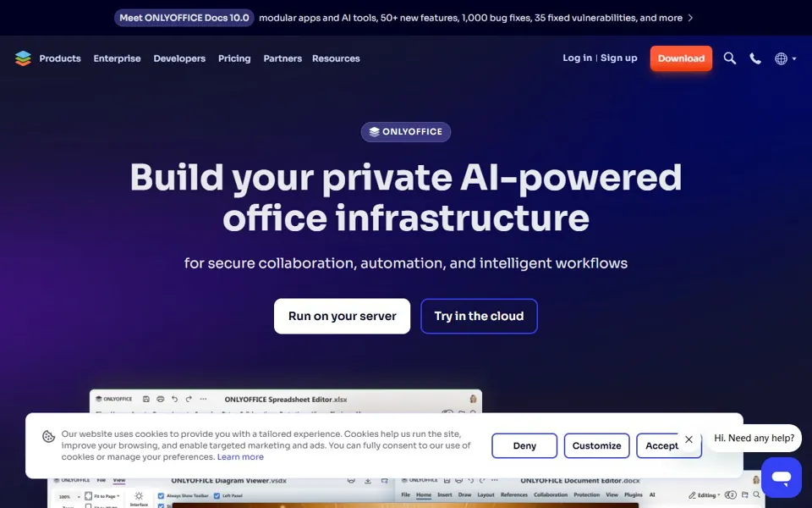Click the ONLYOFFICE logo in the navigation bar
This screenshot has width=812, height=508.
[24, 58]
